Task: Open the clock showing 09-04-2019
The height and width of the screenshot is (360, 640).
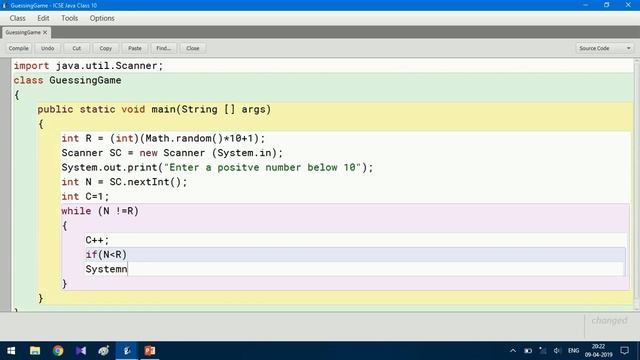Action: click(x=598, y=351)
